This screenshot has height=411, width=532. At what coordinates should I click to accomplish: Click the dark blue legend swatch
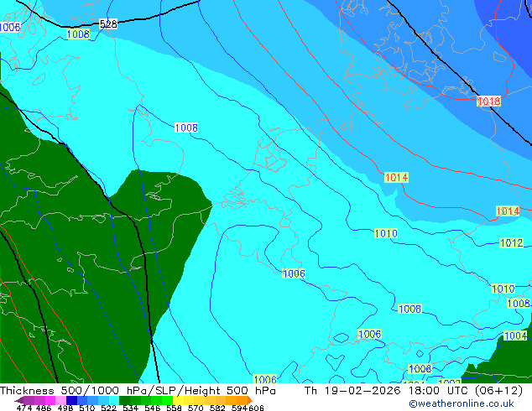(71, 400)
